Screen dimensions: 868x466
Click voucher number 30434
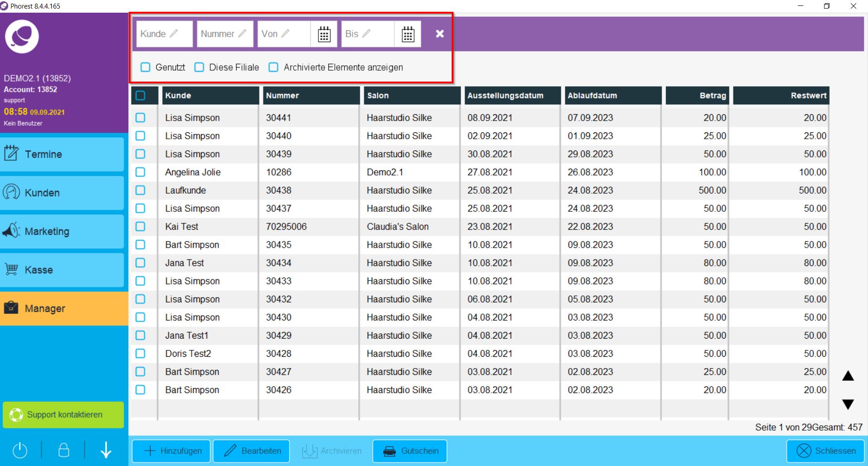[x=279, y=263]
